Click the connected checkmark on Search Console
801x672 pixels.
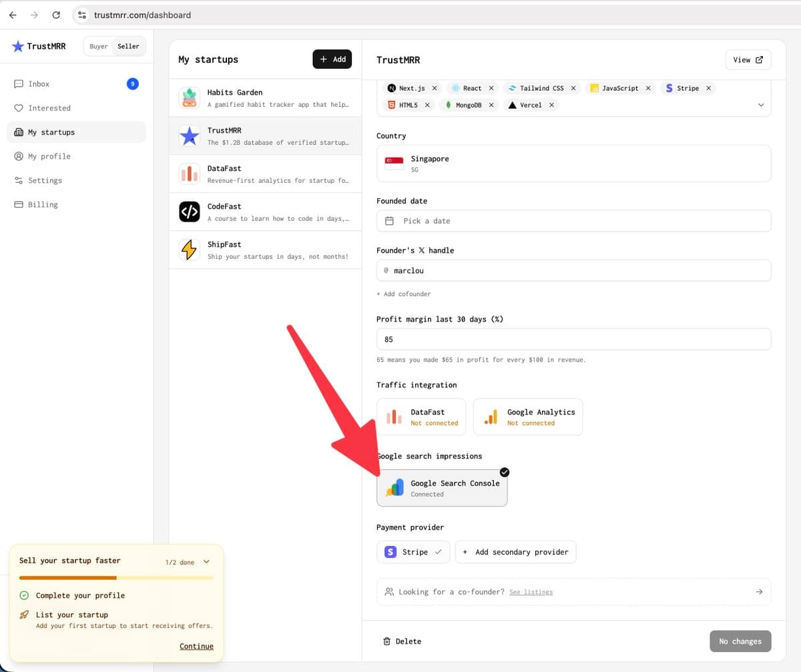505,472
